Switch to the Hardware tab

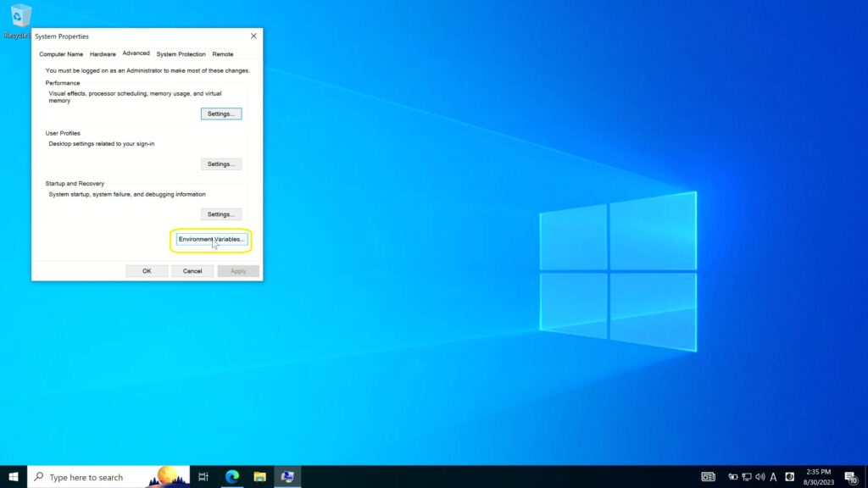(x=103, y=54)
